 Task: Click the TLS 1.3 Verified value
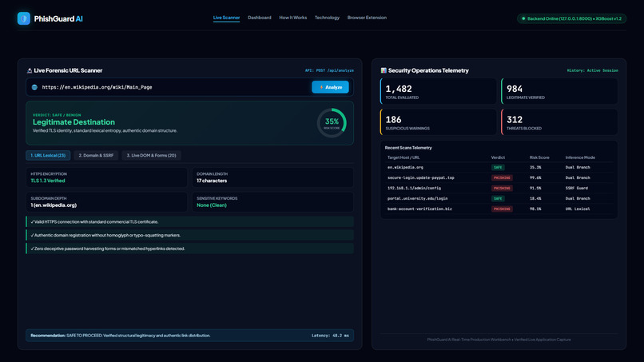(x=48, y=181)
